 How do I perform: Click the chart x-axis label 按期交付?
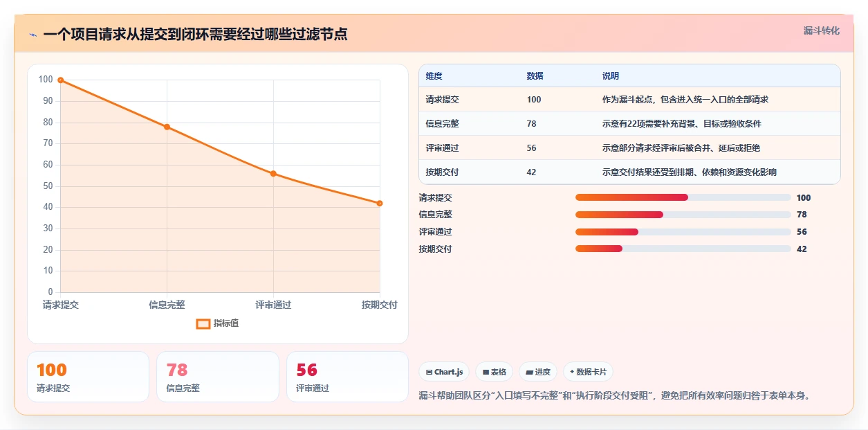point(379,305)
